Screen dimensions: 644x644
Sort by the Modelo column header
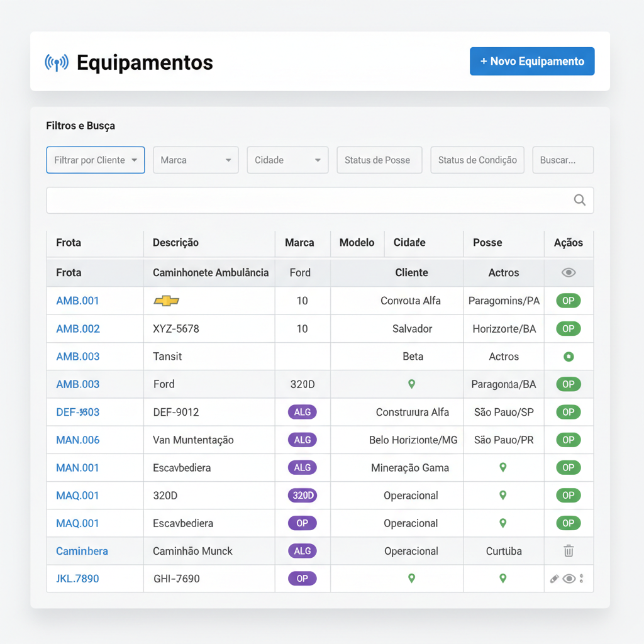pyautogui.click(x=357, y=243)
